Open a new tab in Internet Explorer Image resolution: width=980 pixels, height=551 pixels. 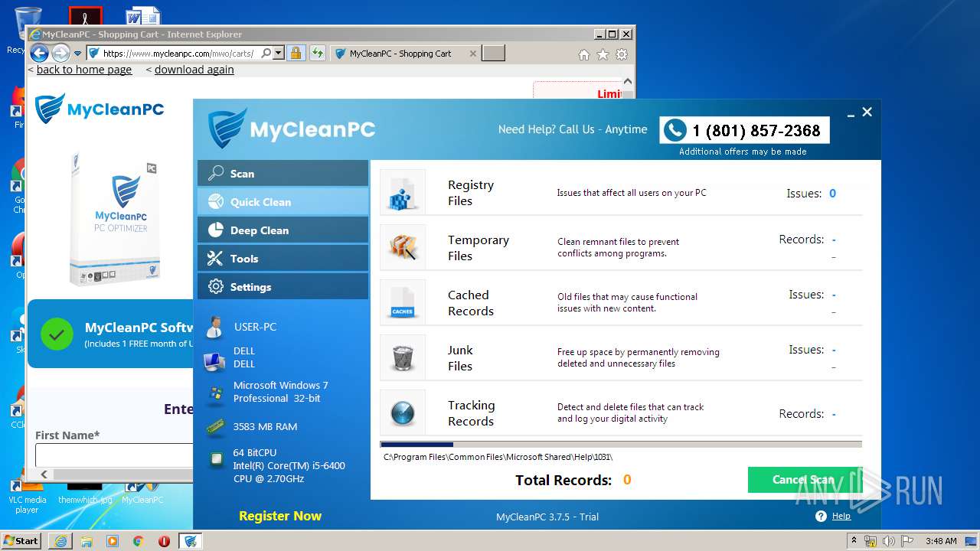pyautogui.click(x=494, y=53)
